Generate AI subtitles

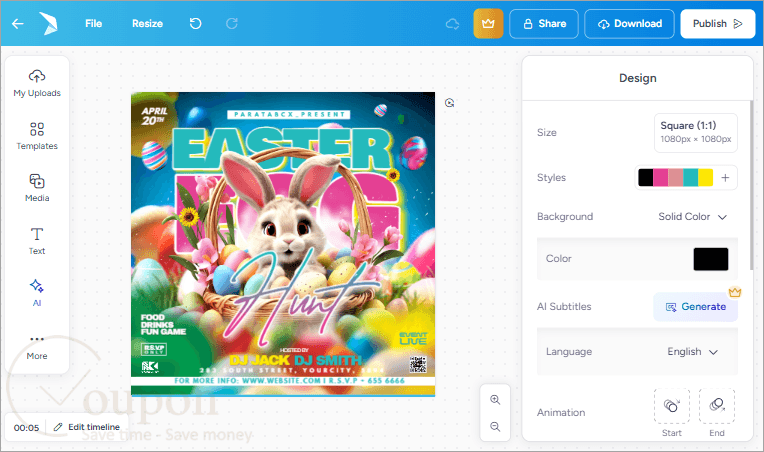click(695, 307)
